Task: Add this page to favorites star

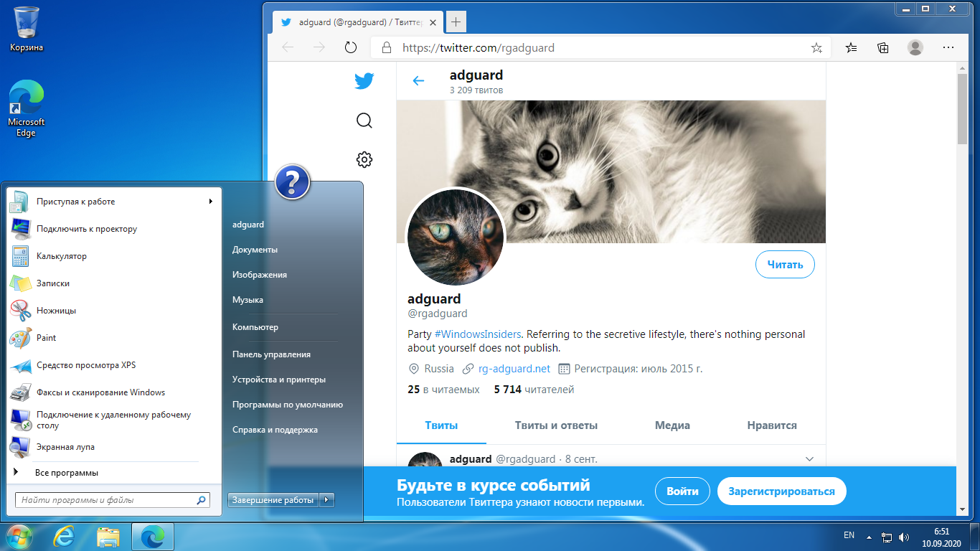Action: coord(816,48)
